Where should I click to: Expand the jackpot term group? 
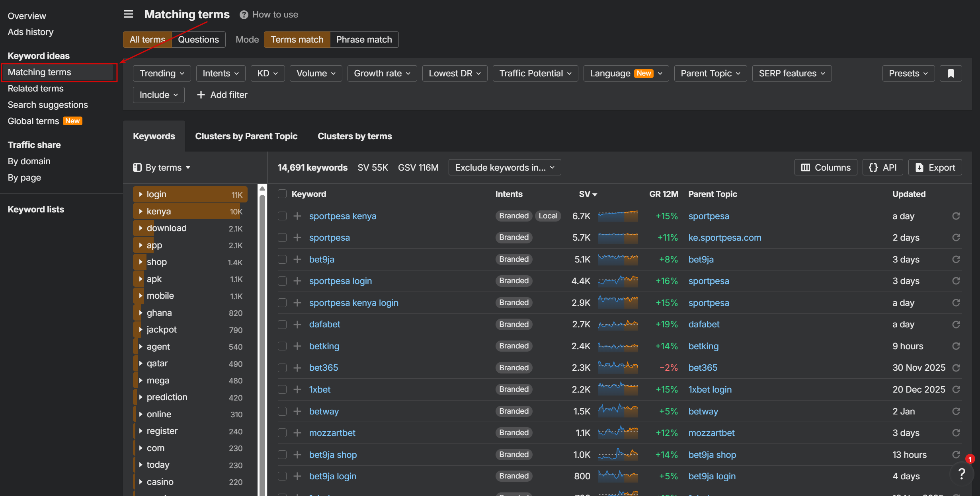click(x=141, y=330)
